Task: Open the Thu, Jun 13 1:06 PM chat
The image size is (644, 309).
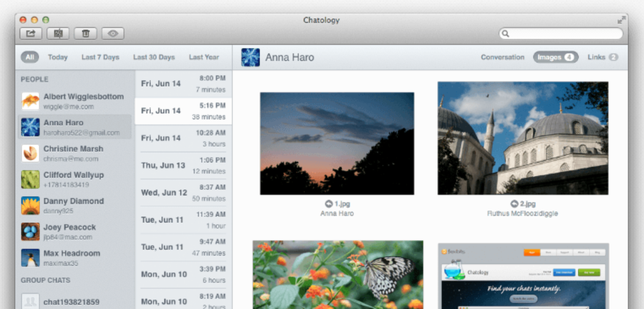Action: click(x=183, y=166)
